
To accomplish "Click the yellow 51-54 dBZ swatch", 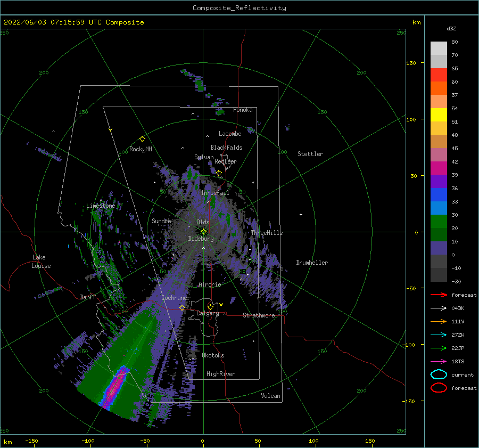I will click(439, 115).
